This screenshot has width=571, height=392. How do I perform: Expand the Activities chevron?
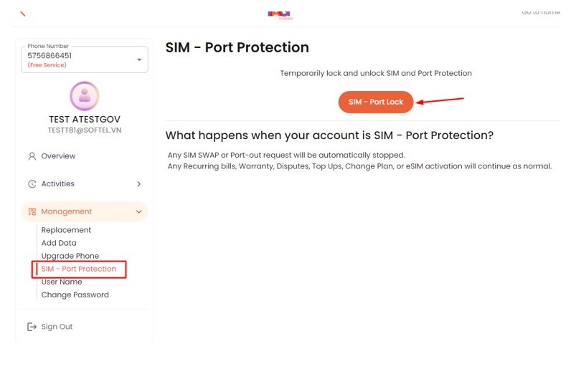pos(138,184)
